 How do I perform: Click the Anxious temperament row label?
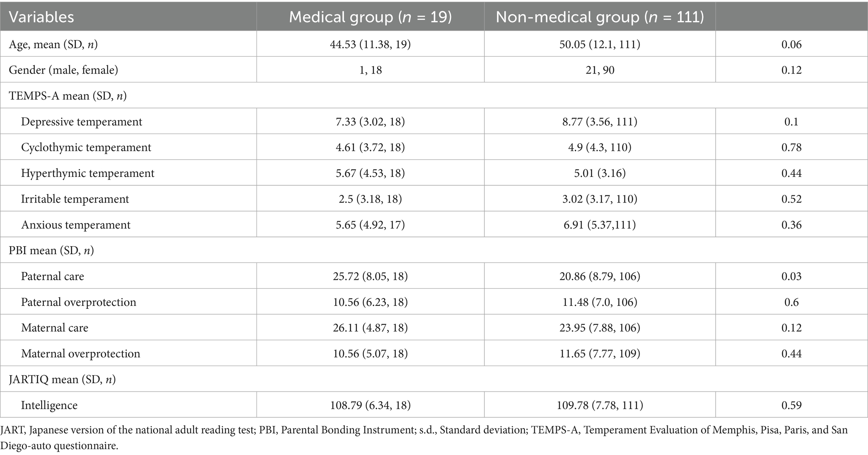pos(76,225)
